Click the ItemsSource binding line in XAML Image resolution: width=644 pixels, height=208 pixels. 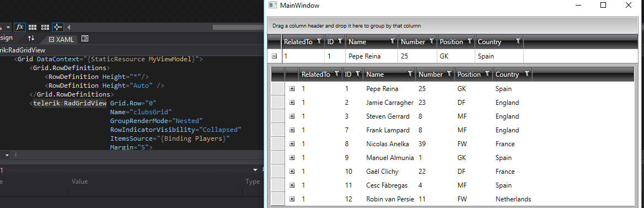pos(169,138)
